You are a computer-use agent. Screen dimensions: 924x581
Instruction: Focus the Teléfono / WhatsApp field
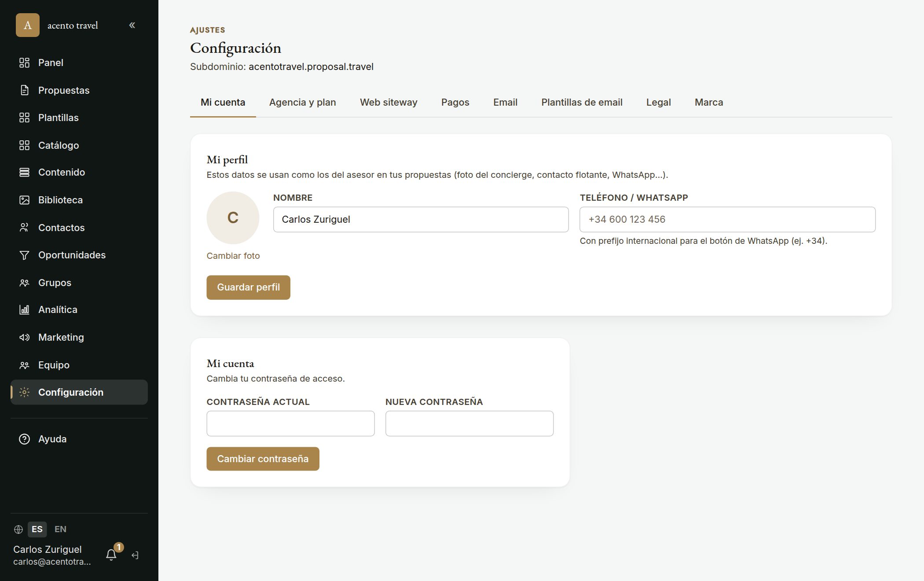click(x=727, y=219)
